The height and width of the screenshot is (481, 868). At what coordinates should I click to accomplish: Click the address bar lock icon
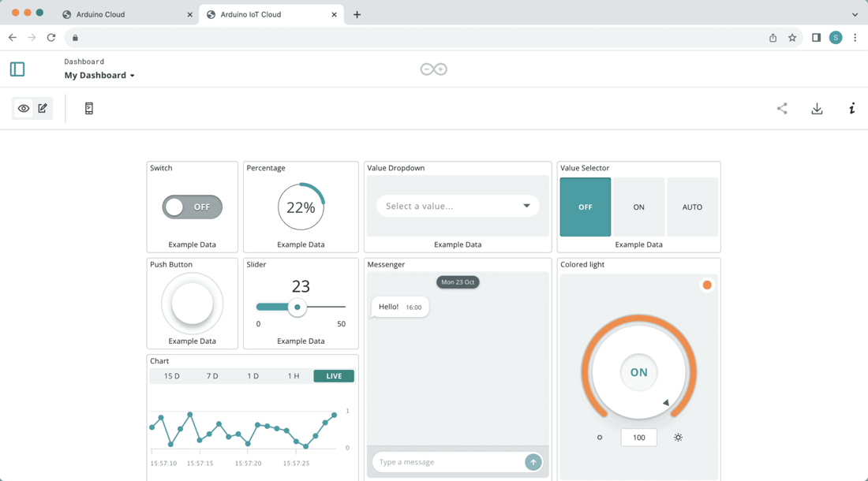coord(75,38)
